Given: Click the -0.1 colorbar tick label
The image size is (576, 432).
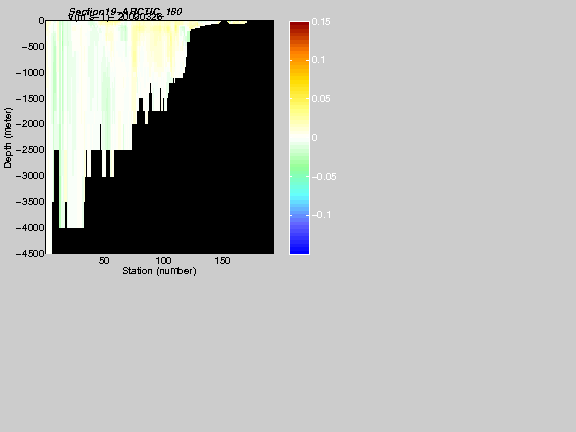Looking at the screenshot, I should (x=321, y=215).
